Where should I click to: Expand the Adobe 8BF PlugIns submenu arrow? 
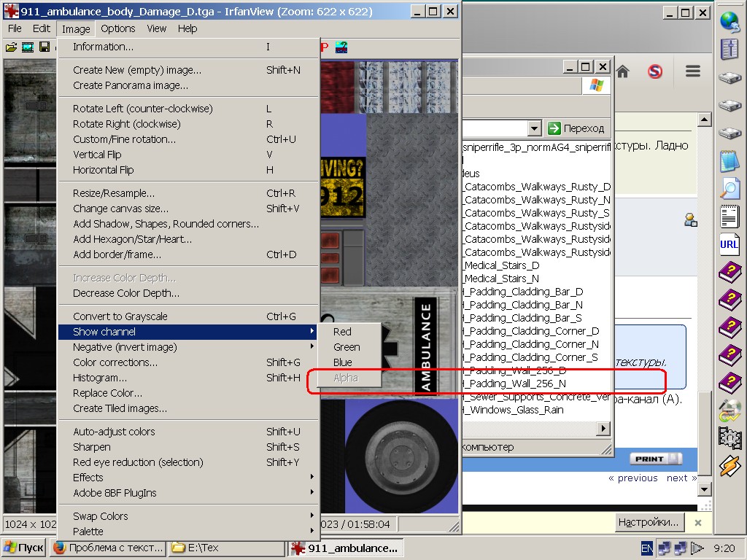[312, 492]
